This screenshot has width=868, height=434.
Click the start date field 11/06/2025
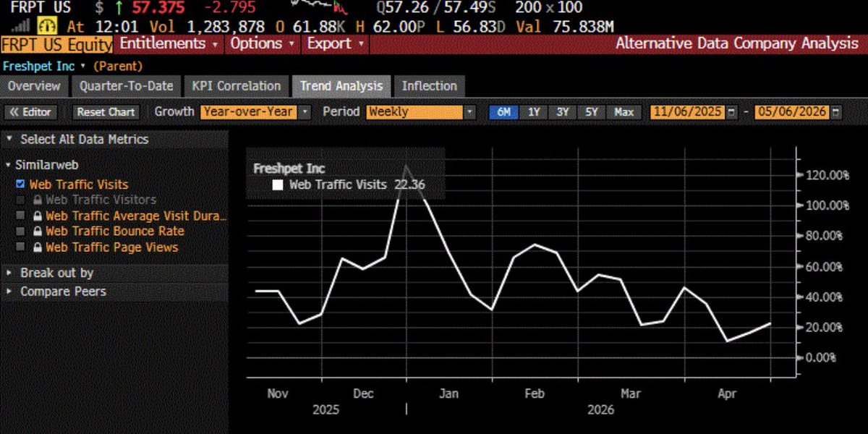[688, 112]
